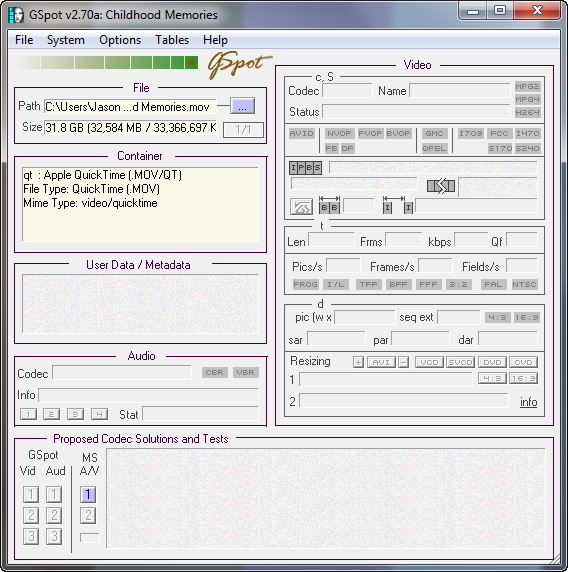Image resolution: width=568 pixels, height=572 pixels.
Task: Click the Resizing plus button
Action: point(358,362)
